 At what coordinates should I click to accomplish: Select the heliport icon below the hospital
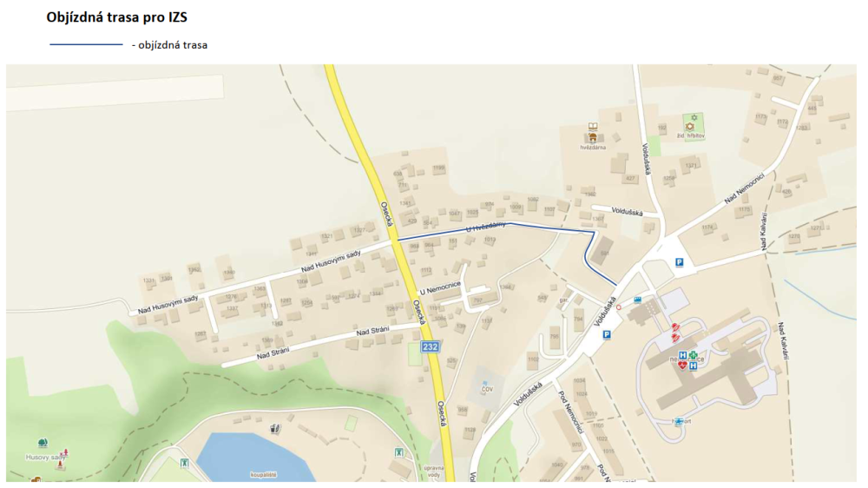(x=678, y=421)
